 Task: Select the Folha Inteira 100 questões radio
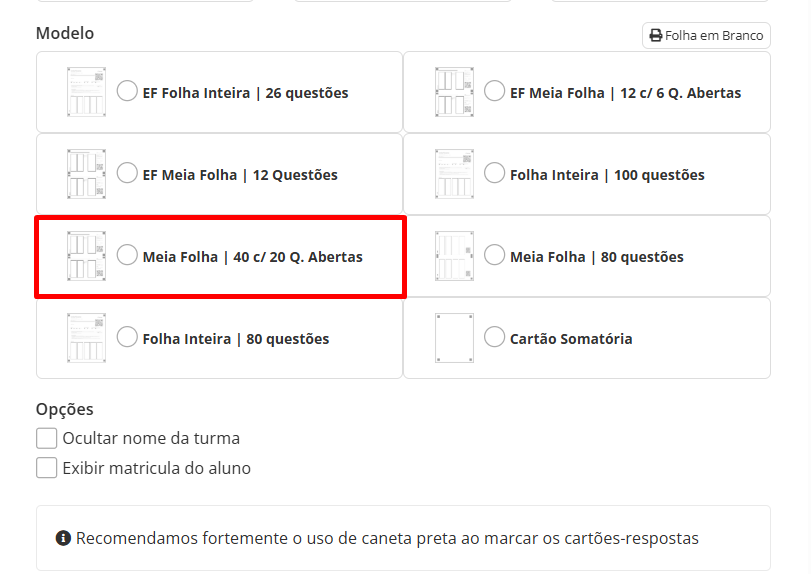[x=494, y=173]
